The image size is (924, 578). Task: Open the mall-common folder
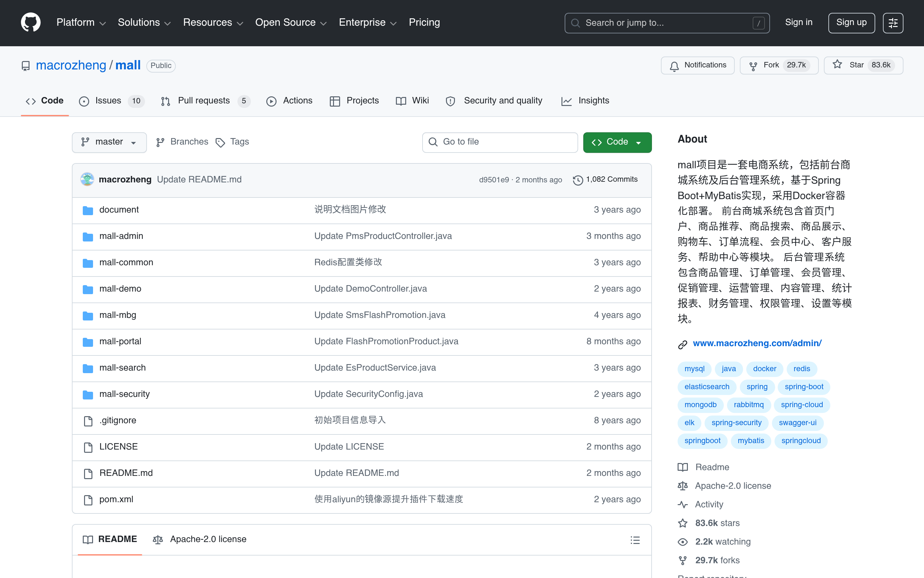[126, 263]
